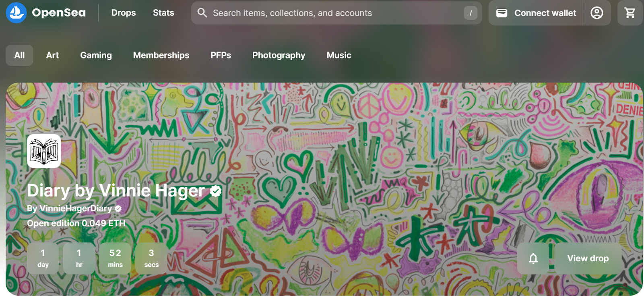Screen dimensions: 644x296
Task: Switch to the Art category tab
Action: click(52, 55)
